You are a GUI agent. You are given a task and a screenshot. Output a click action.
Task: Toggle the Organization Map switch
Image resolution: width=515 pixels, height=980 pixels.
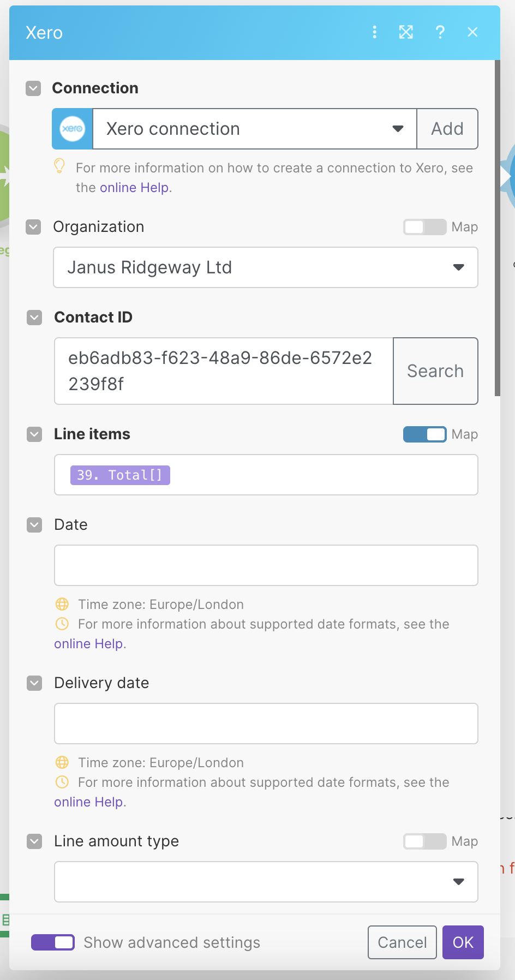click(x=424, y=227)
